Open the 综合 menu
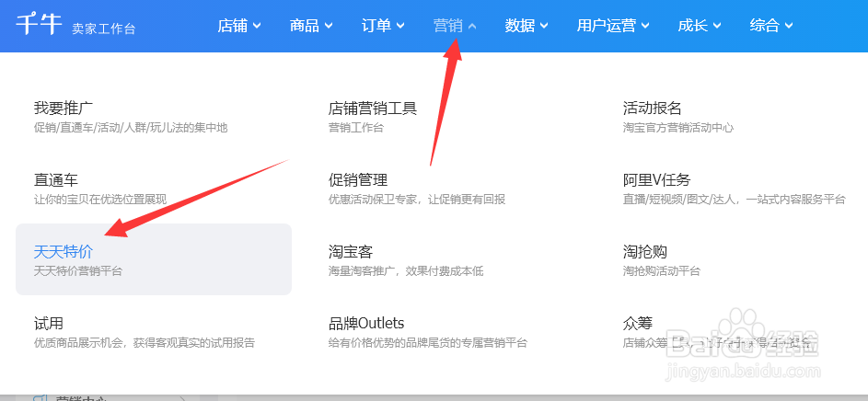The height and width of the screenshot is (401, 868). pos(771,26)
